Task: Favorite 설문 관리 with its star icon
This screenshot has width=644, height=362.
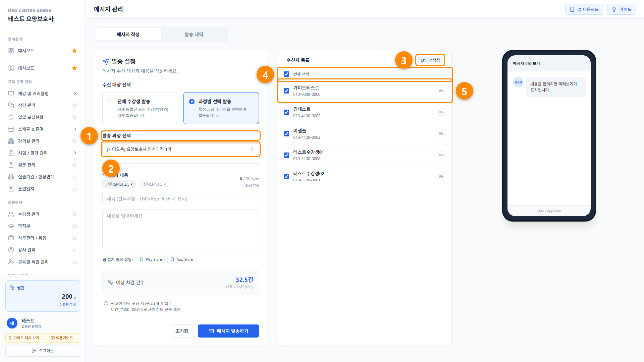Action: point(74,165)
